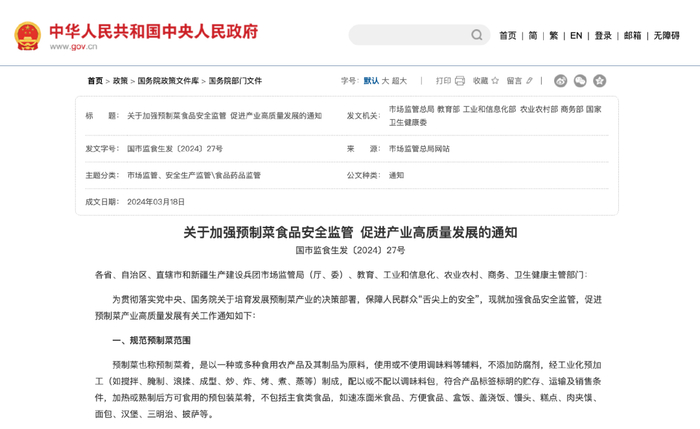Set font size to 超大

400,81
